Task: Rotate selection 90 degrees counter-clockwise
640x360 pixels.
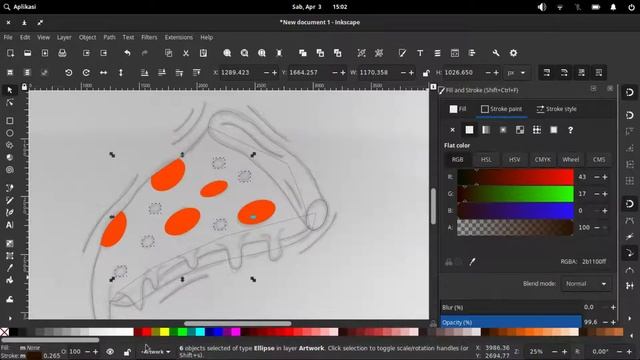Action: click(x=69, y=73)
